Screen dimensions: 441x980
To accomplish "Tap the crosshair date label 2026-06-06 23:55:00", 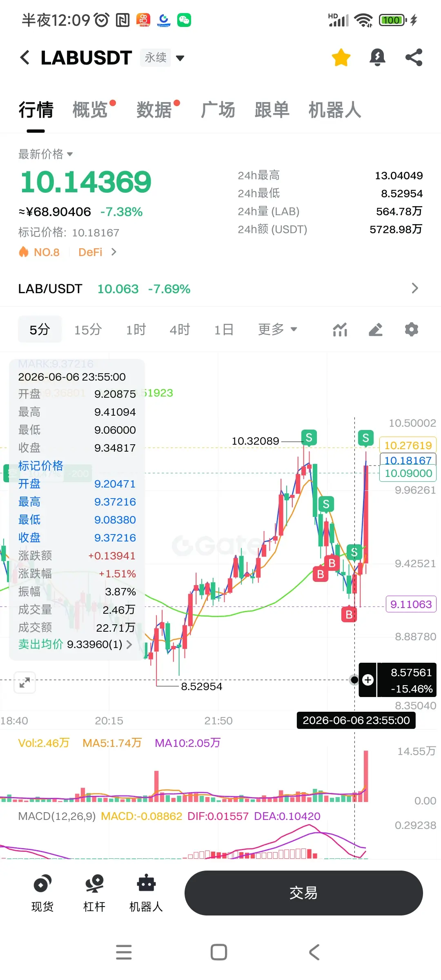I will (x=356, y=720).
